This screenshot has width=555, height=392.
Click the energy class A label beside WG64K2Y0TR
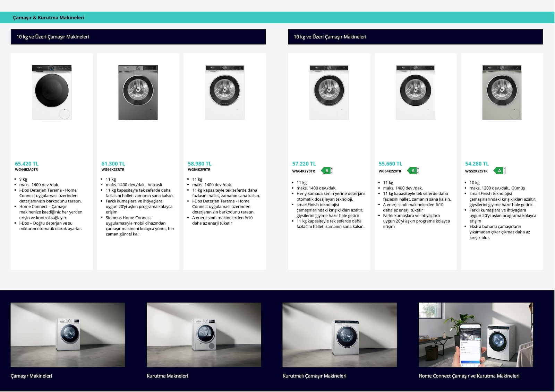327,171
